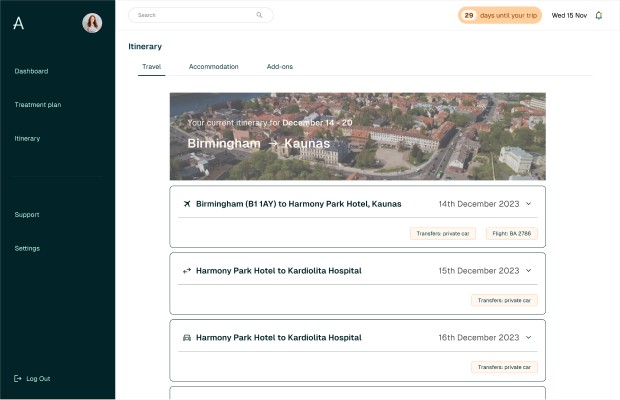Open Itinerary in the sidebar
This screenshot has height=400, width=620.
(27, 139)
